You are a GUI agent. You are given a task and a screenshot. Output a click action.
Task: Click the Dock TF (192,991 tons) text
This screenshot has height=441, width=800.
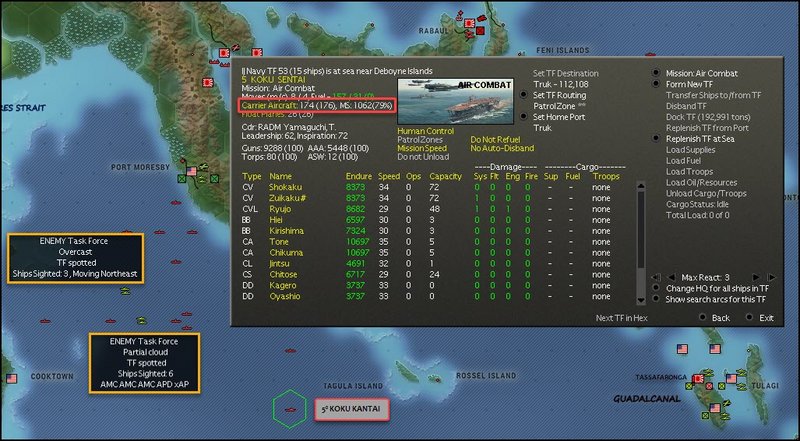click(708, 117)
